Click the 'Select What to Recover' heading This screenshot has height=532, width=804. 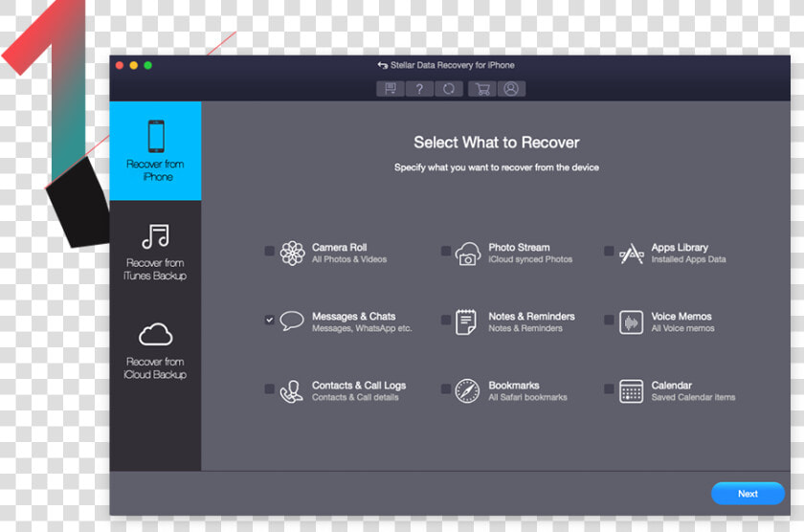click(x=497, y=143)
